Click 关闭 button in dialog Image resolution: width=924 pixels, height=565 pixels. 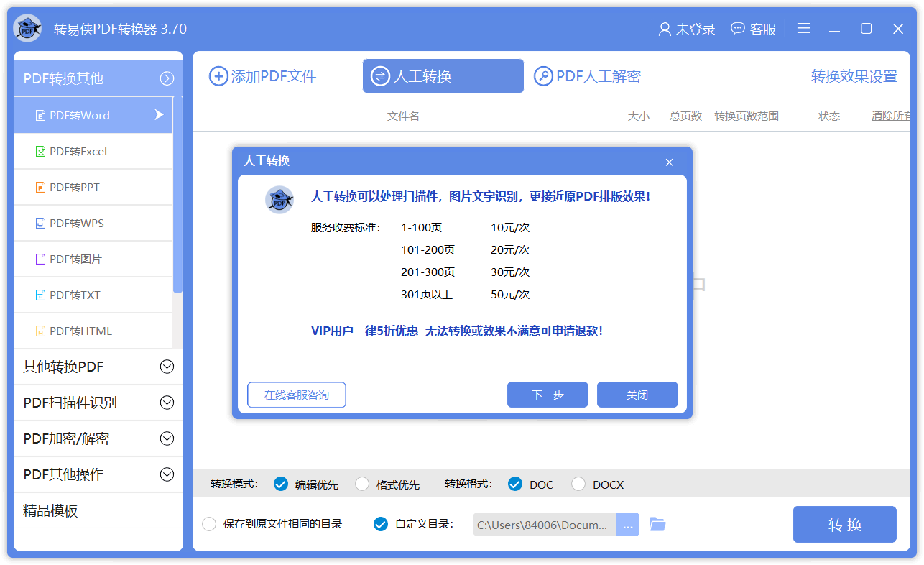pos(637,395)
